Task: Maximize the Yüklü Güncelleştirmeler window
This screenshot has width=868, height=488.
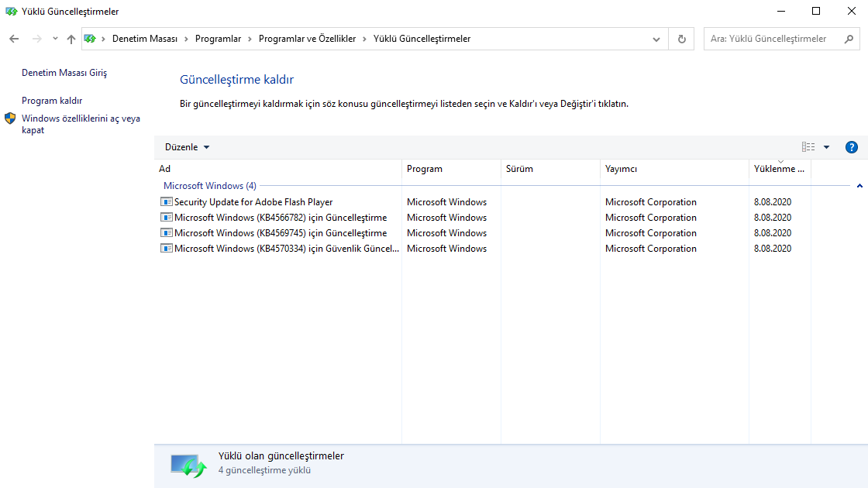Action: click(x=816, y=11)
